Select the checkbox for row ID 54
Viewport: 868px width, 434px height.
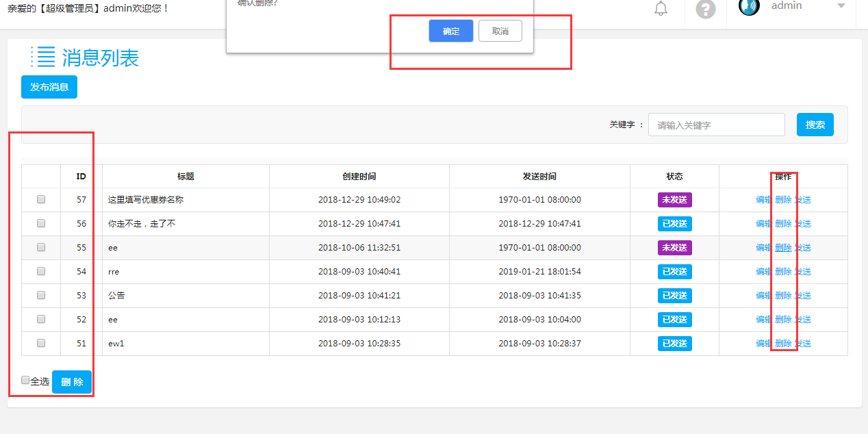[41, 271]
